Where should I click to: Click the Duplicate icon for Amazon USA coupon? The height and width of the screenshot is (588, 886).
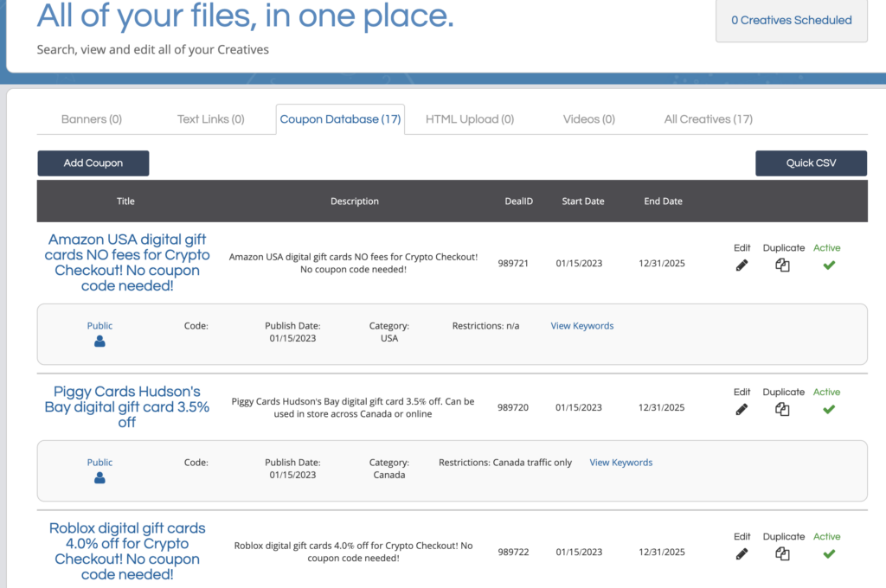point(782,265)
